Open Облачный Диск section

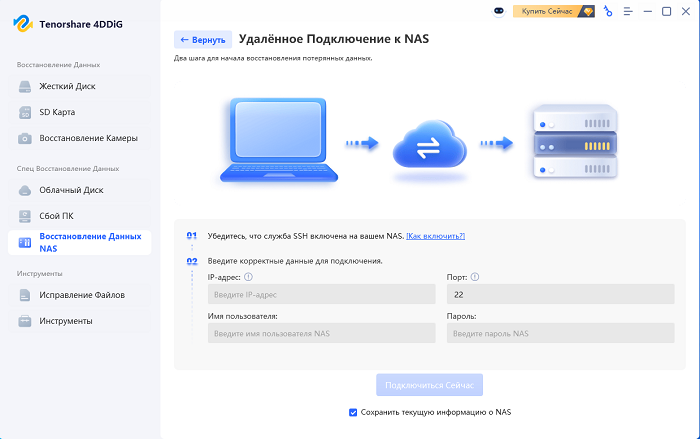pos(79,190)
